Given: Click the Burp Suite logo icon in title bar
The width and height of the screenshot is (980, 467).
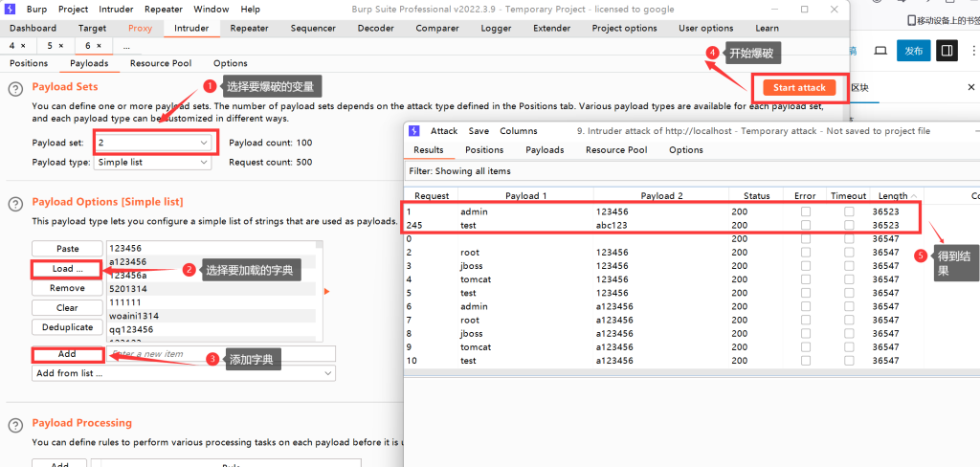Looking at the screenshot, I should (x=11, y=10).
